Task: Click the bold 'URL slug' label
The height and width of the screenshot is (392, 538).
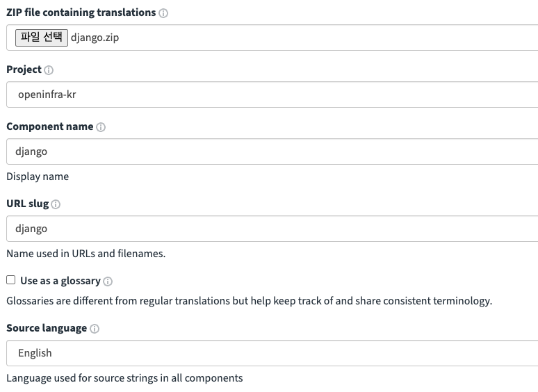Action: click(27, 204)
